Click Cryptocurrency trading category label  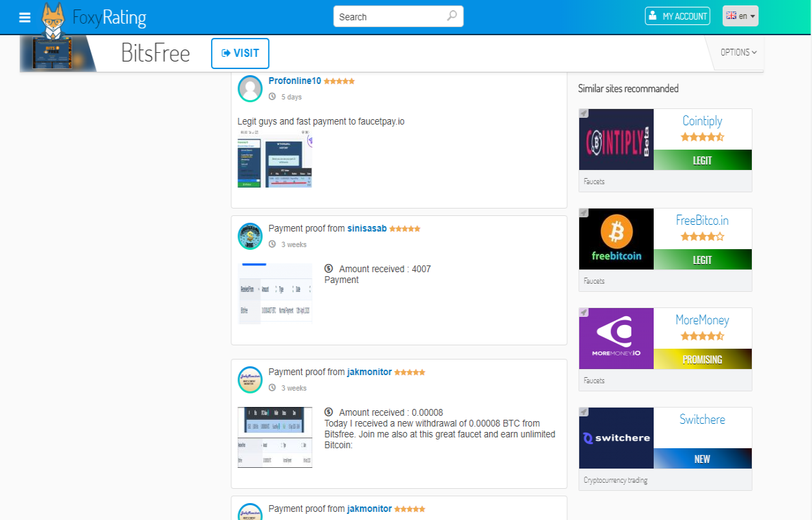[x=616, y=480]
